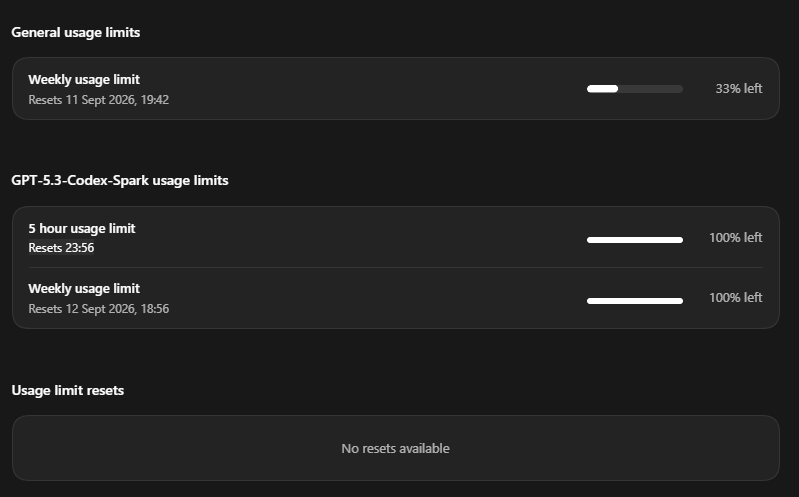
Task: Select the 5 hour usage limit label
Action: pyautogui.click(x=82, y=228)
